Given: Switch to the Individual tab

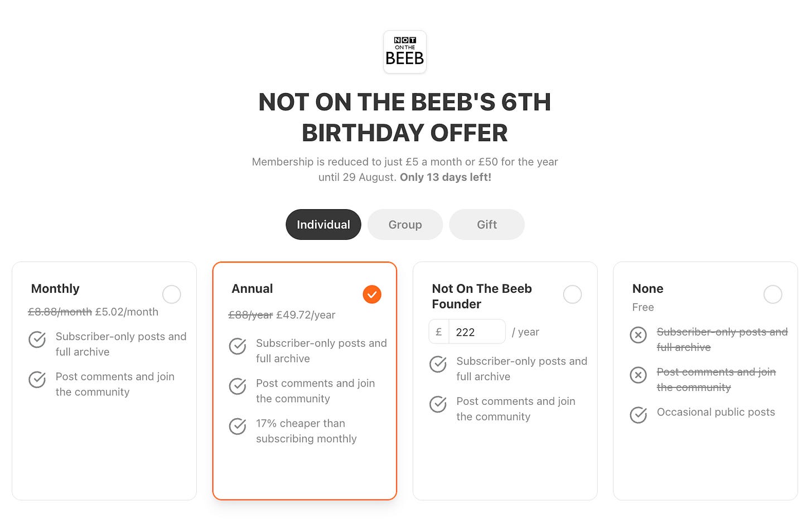Looking at the screenshot, I should click(323, 225).
